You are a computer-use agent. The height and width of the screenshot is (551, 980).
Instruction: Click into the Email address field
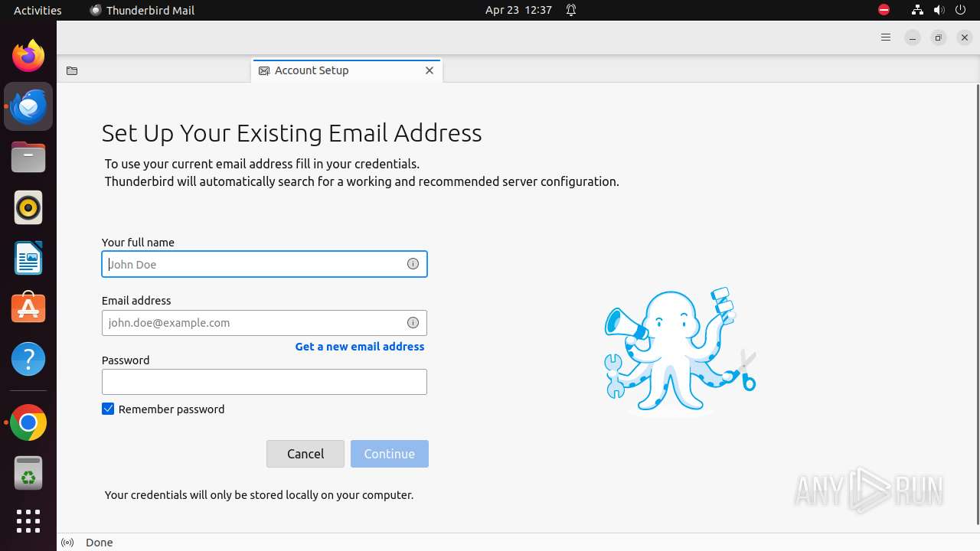pos(264,323)
